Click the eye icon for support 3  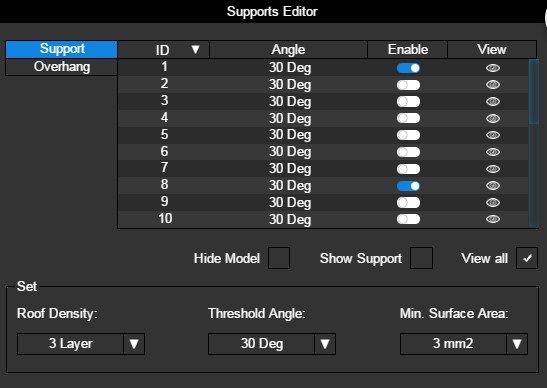493,102
